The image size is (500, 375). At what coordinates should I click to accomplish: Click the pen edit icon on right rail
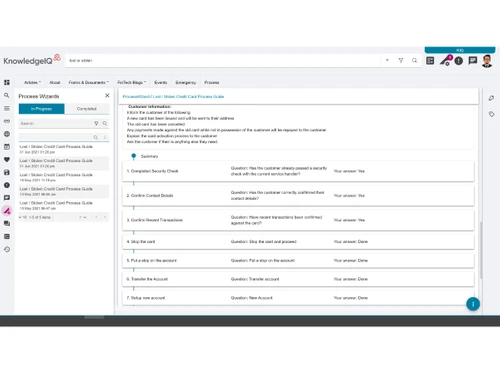491,98
